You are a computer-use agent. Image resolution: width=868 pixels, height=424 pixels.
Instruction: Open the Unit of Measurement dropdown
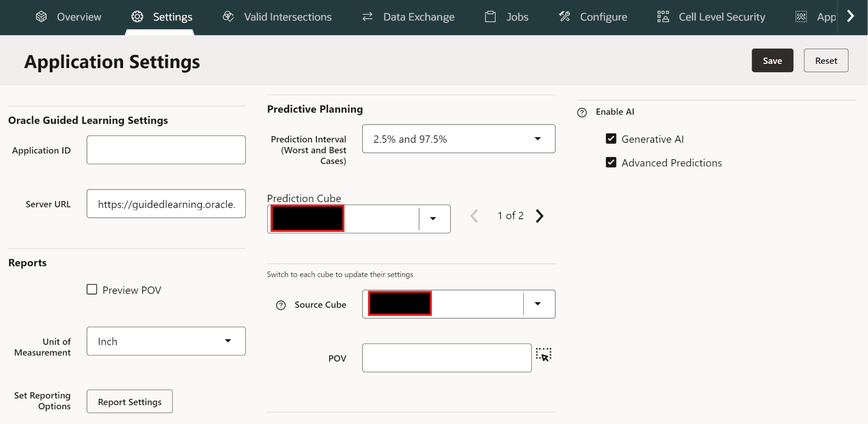166,341
